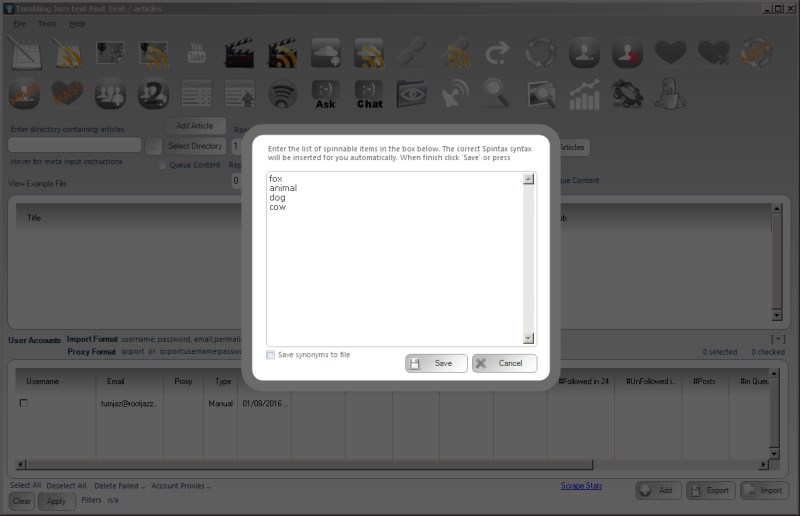The image size is (800, 516).
Task: Click Select All accounts
Action: click(26, 485)
